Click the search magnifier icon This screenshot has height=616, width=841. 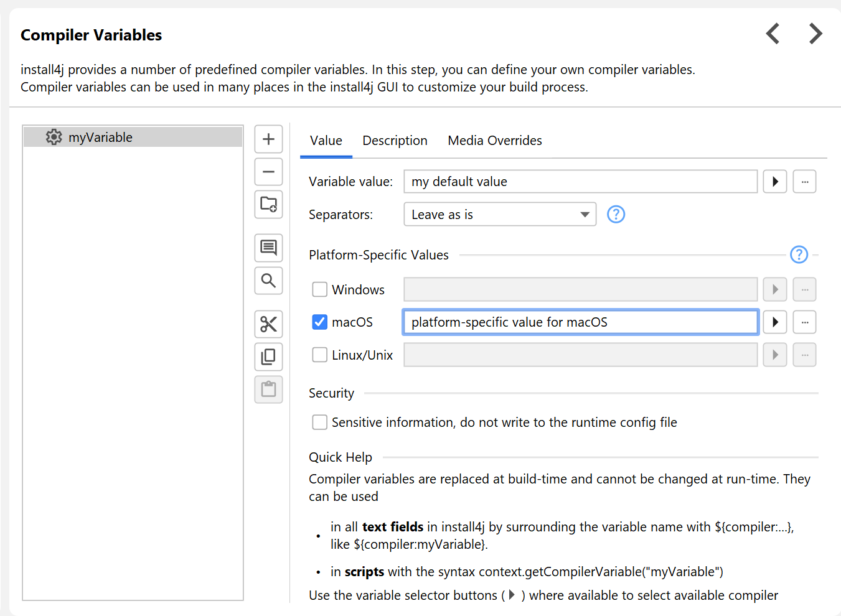pyautogui.click(x=268, y=281)
